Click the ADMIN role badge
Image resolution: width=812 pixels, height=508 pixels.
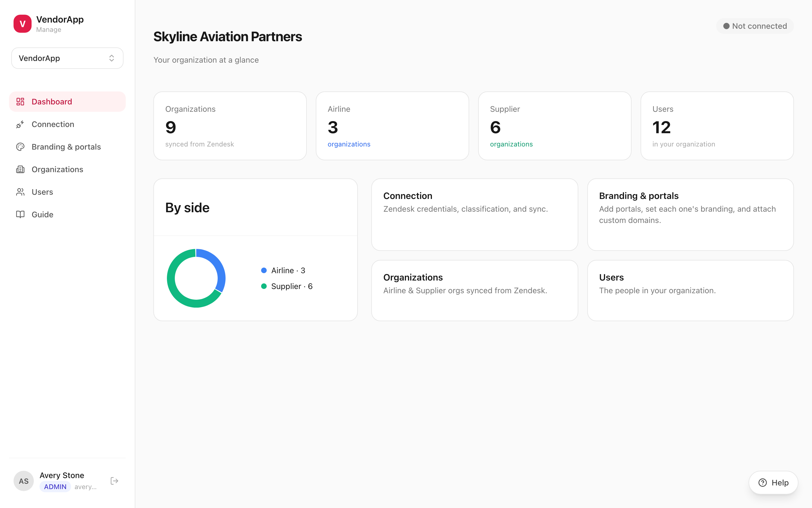pyautogui.click(x=55, y=487)
